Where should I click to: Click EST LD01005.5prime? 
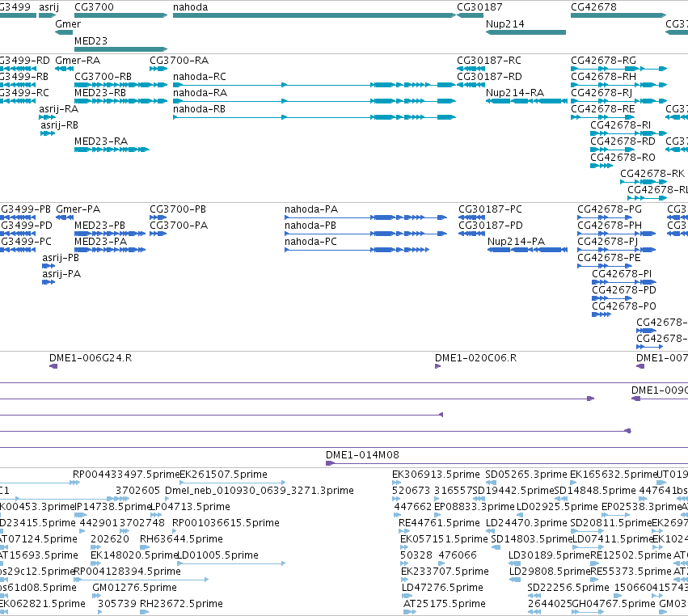pos(231,563)
